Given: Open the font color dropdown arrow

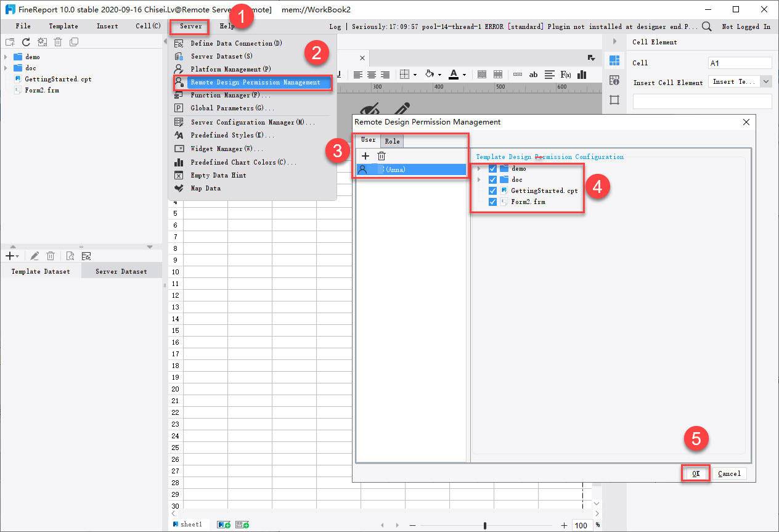Looking at the screenshot, I should (463, 75).
